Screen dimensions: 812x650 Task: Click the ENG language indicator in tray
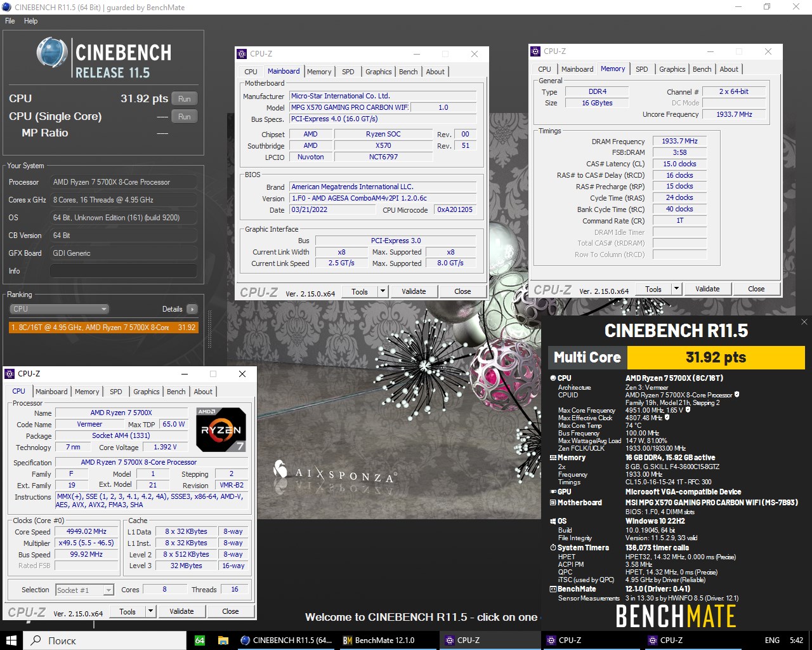point(772,640)
